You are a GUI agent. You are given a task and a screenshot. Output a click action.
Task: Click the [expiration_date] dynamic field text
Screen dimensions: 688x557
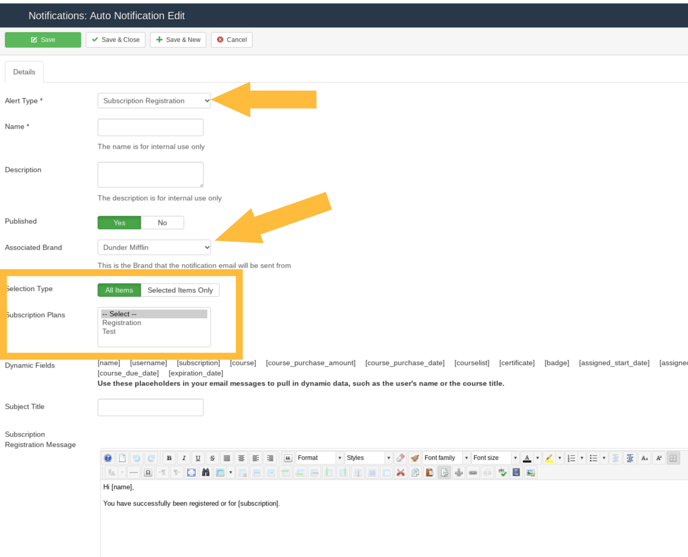tap(196, 373)
